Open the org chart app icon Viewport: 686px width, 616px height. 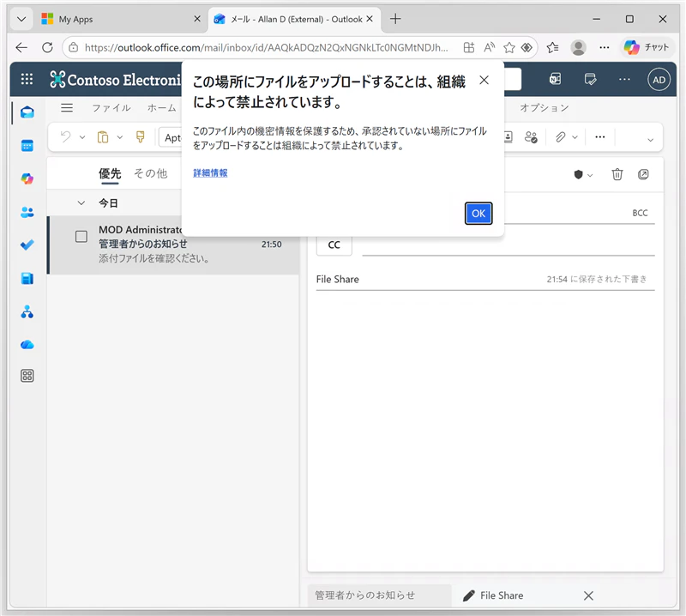27,311
